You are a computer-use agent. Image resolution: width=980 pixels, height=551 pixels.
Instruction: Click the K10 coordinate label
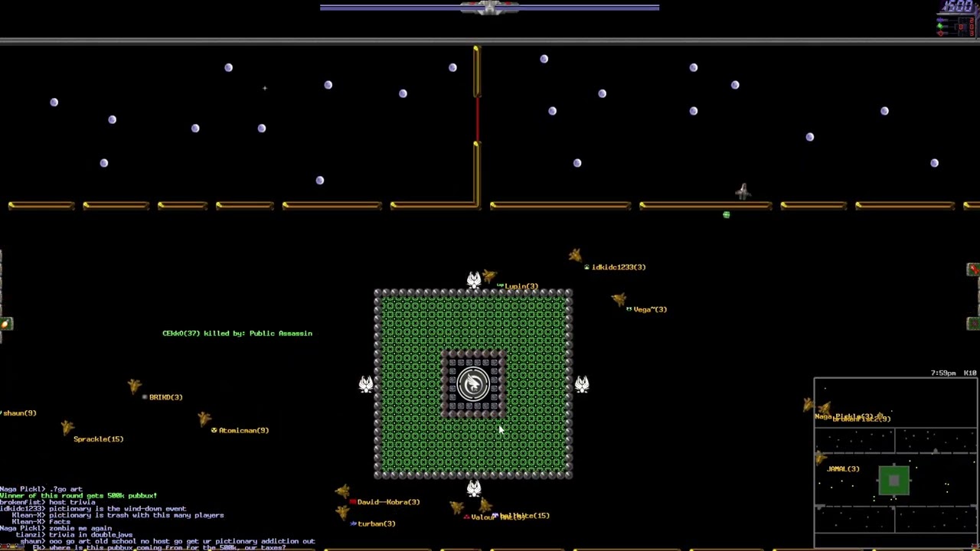[x=969, y=373]
